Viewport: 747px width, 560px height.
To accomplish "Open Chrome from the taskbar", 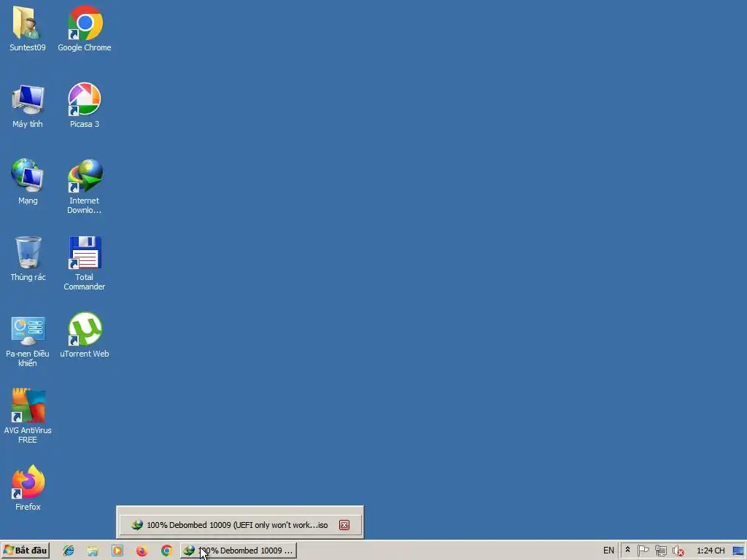I will point(167,551).
